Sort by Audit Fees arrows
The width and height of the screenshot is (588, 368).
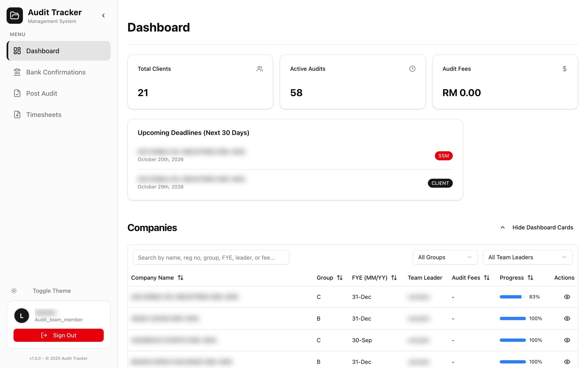pyautogui.click(x=487, y=278)
